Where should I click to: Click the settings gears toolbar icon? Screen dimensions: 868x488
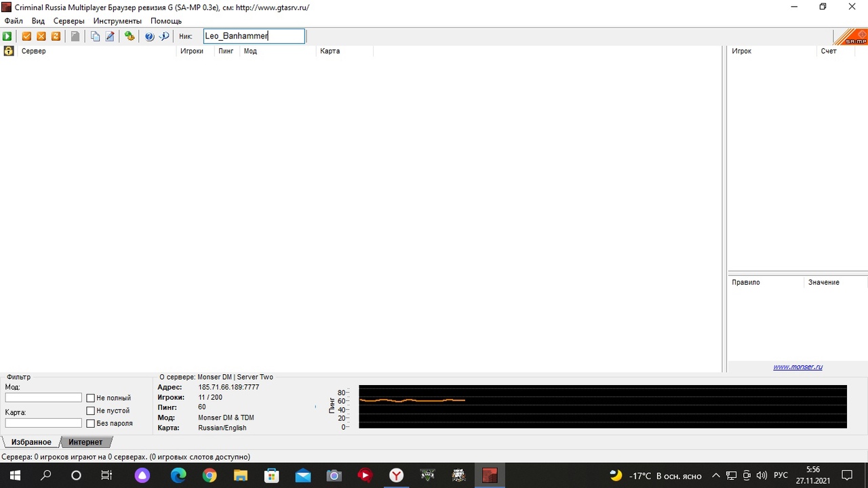pyautogui.click(x=130, y=37)
